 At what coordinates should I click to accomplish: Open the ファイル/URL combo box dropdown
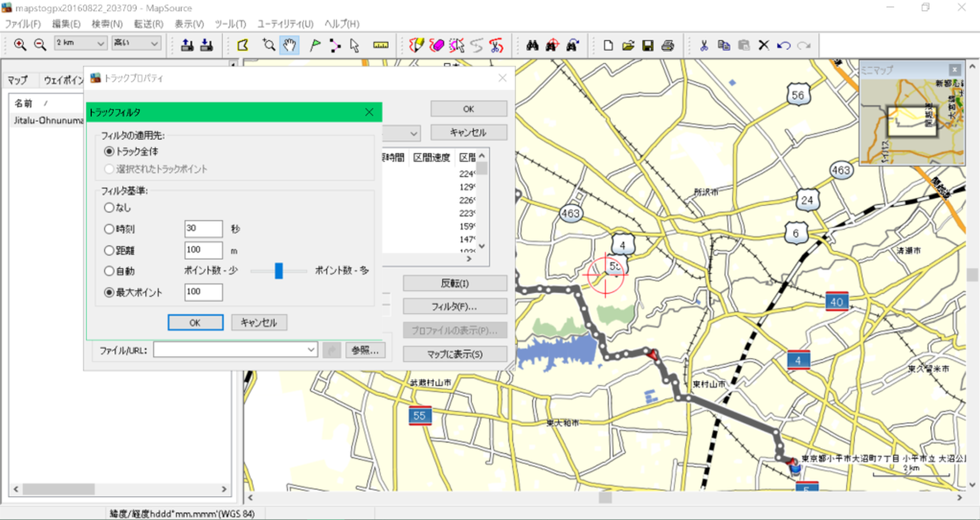(311, 350)
